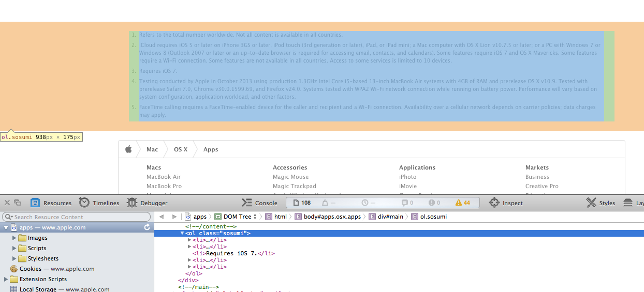Click Mac in the page breadcrumb
The width and height of the screenshot is (644, 292).
pyautogui.click(x=152, y=149)
